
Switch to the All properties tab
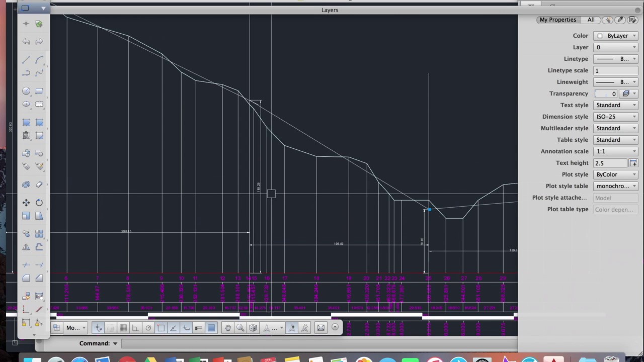point(591,20)
